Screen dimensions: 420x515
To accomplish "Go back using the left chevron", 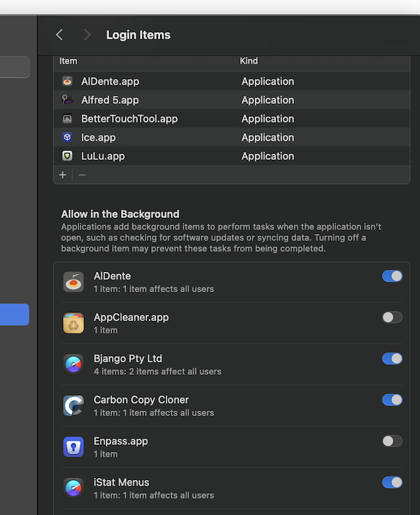I will (x=59, y=34).
